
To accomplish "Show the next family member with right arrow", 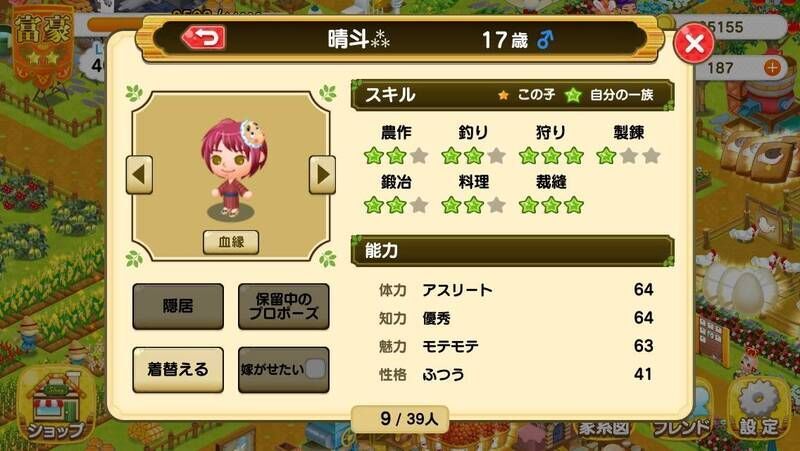I will pos(322,174).
